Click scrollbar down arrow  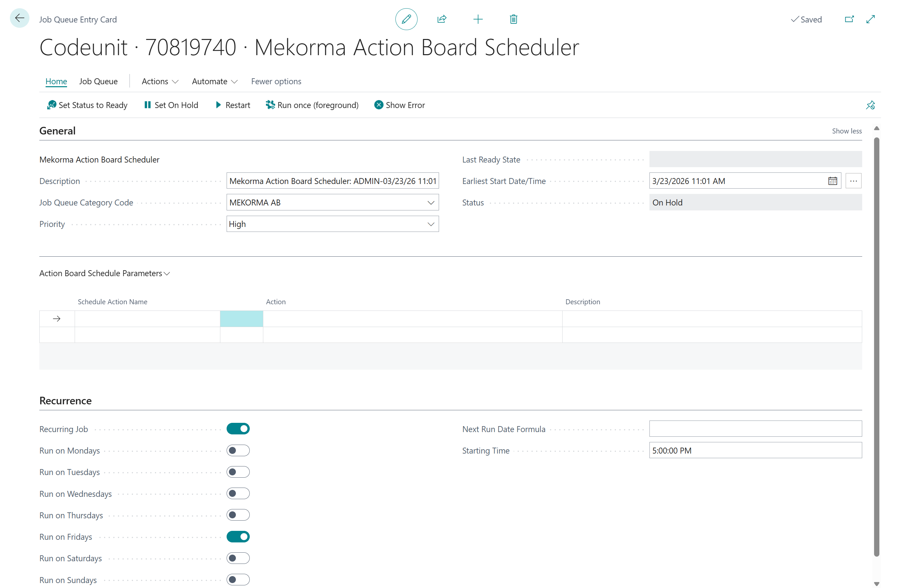(877, 584)
